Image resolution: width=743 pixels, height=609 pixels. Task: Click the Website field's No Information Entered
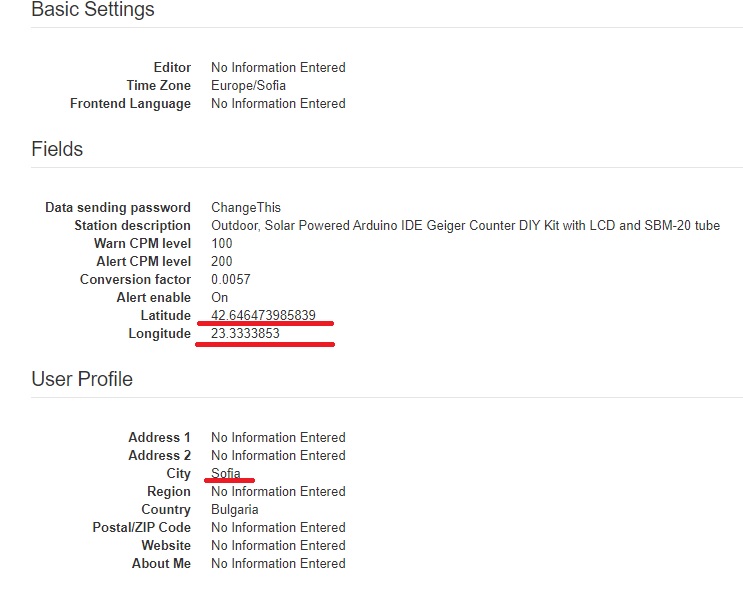point(278,545)
